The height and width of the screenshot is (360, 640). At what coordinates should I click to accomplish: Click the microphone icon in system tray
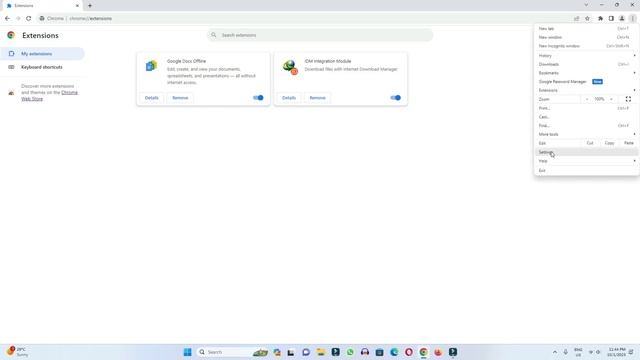566,352
